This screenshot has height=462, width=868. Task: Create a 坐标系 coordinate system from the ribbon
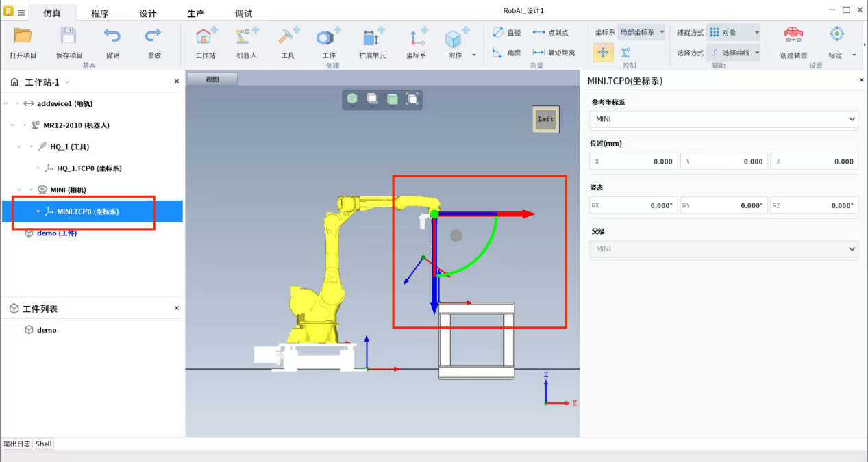click(416, 38)
